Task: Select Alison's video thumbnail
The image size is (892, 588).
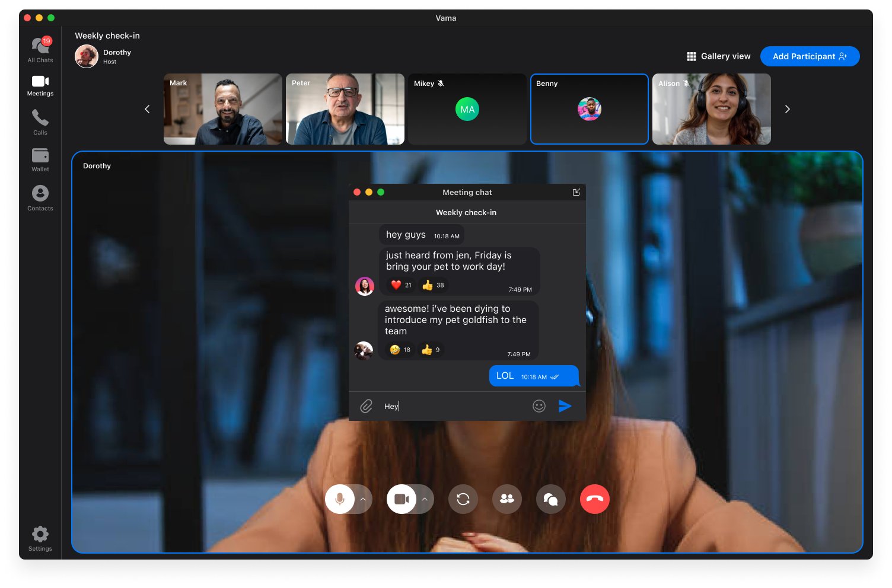Action: pyautogui.click(x=712, y=109)
